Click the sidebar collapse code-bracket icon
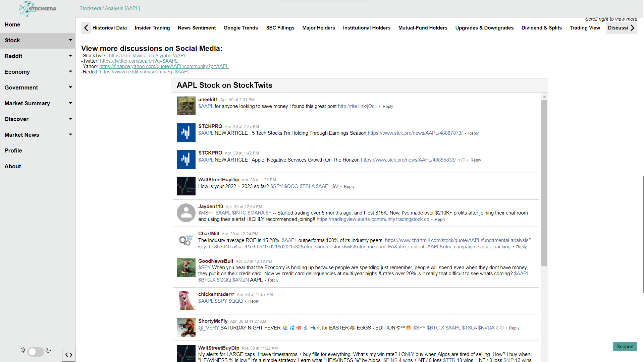Viewport: 644px width, 362px height. click(x=69, y=355)
